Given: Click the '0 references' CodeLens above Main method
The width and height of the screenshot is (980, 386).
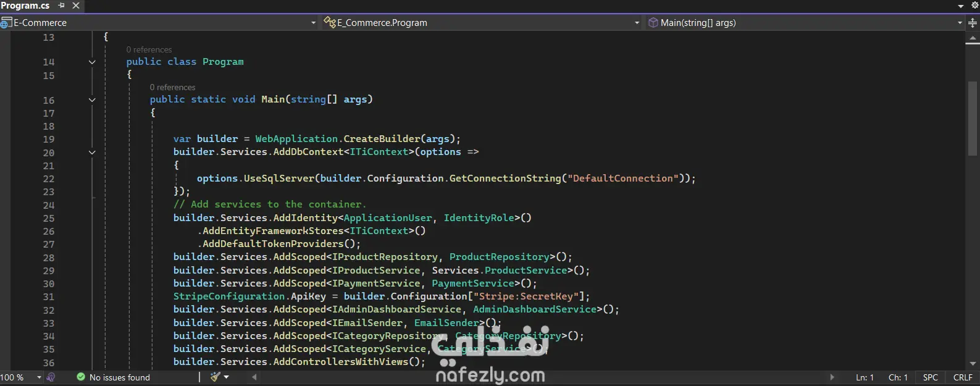Looking at the screenshot, I should pyautogui.click(x=172, y=87).
